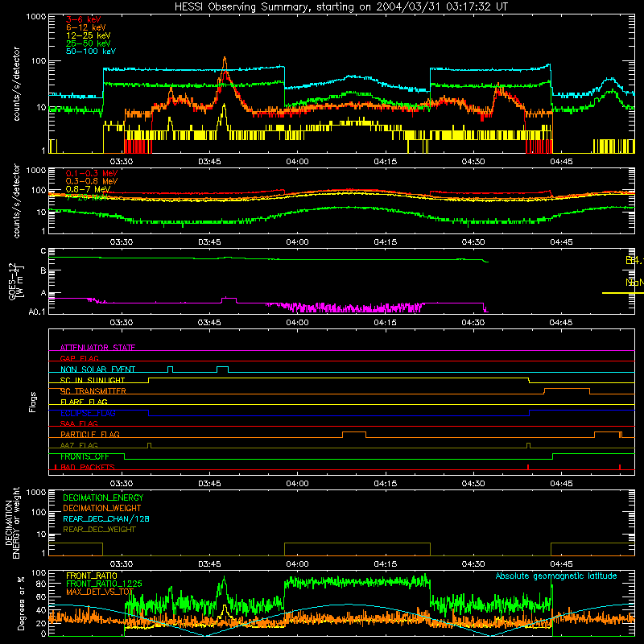This screenshot has width=644, height=644.
Task: Click the HESSI Observing Summary plot title
Action: tap(341, 7)
